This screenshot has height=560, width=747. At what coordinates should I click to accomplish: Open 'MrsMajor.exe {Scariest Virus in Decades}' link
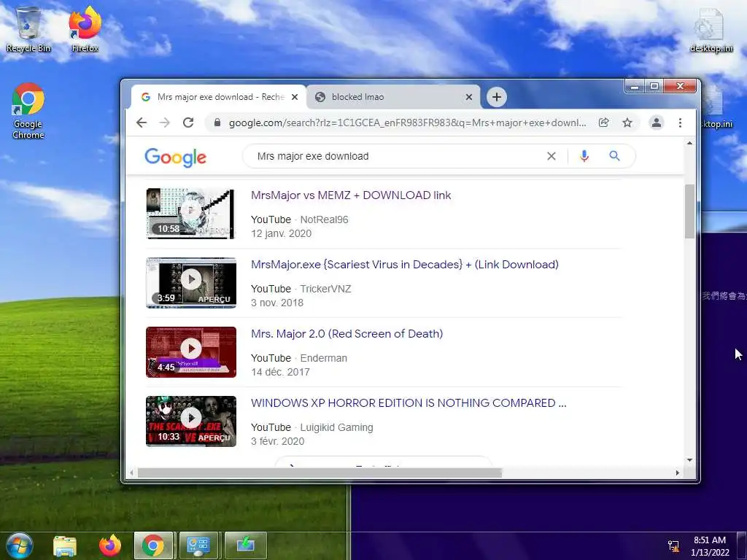coord(404,264)
